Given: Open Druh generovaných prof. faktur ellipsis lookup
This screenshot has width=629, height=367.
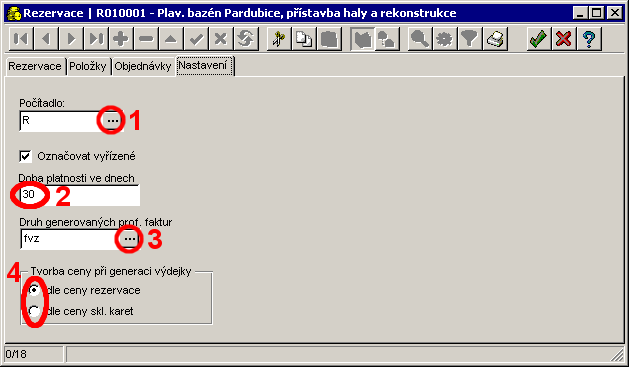Looking at the screenshot, I should pyautogui.click(x=130, y=239).
